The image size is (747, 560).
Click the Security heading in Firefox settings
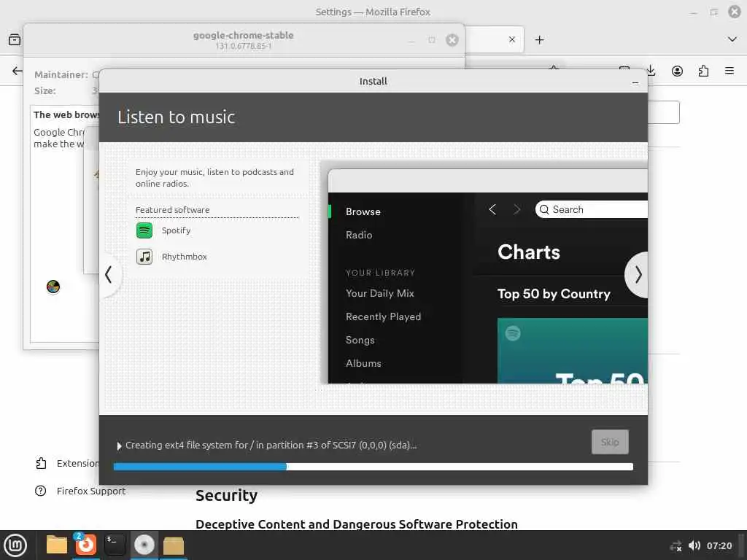pyautogui.click(x=226, y=496)
